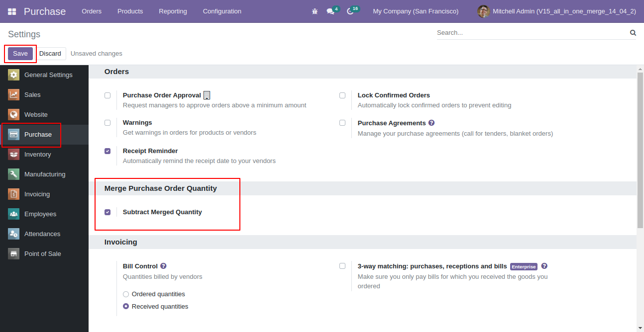Go to Sales settings section
The image size is (644, 332).
click(44, 95)
